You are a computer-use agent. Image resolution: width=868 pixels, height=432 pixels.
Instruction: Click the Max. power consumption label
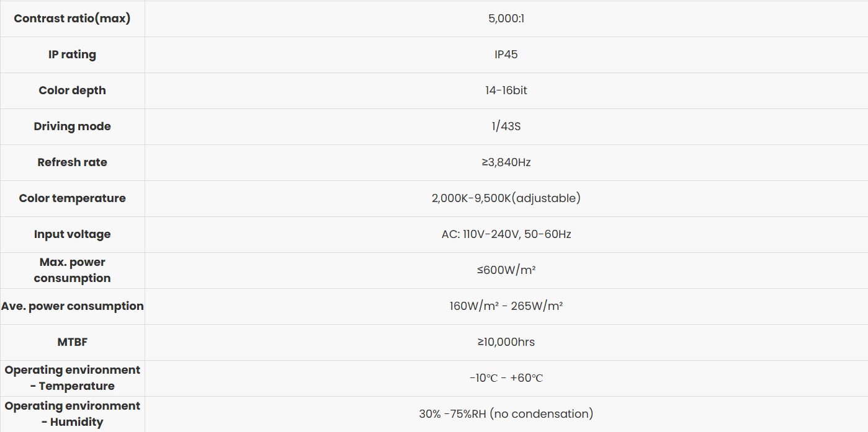click(72, 270)
